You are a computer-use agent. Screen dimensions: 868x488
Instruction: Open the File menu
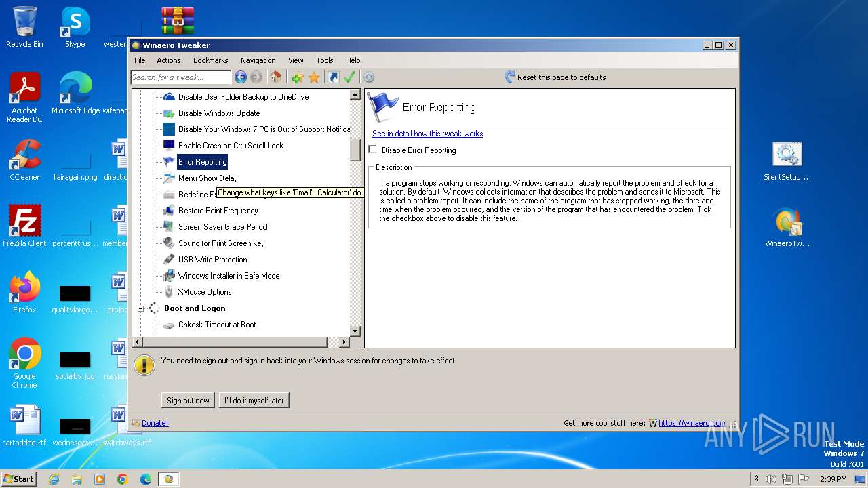[x=140, y=60]
